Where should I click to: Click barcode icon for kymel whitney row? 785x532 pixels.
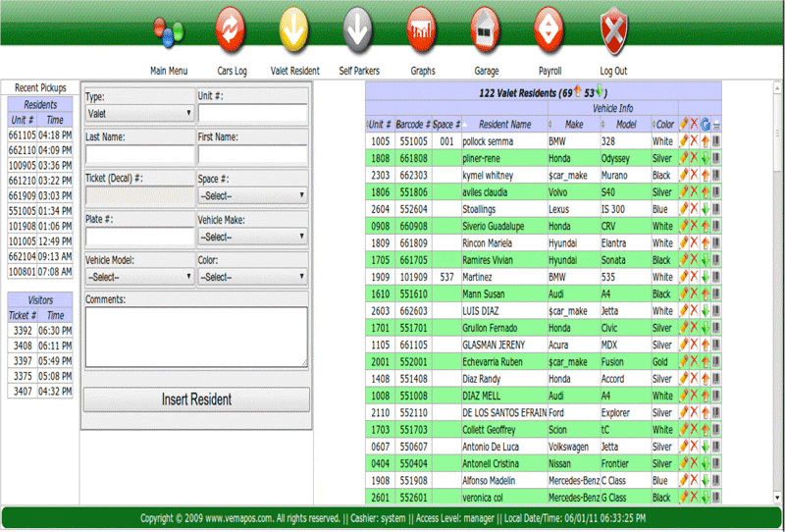pyautogui.click(x=716, y=175)
